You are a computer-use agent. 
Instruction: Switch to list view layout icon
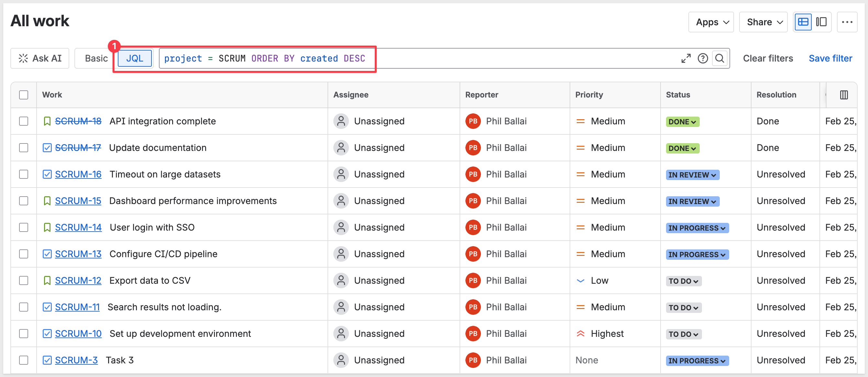[x=803, y=22]
